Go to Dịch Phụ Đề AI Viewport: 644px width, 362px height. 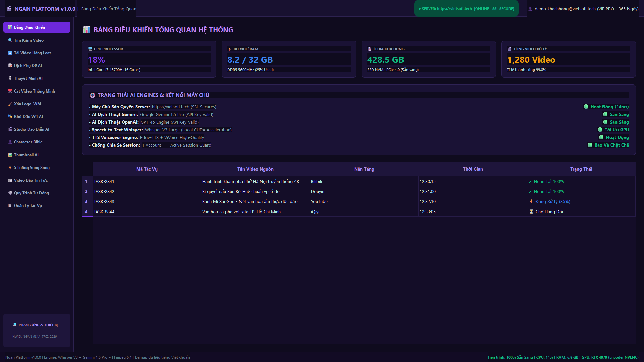(37, 66)
